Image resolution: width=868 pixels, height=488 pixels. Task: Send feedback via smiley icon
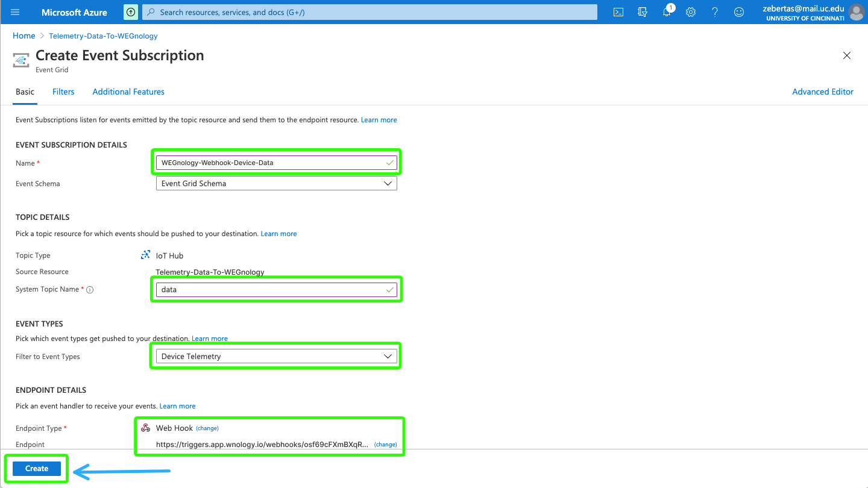pos(739,12)
